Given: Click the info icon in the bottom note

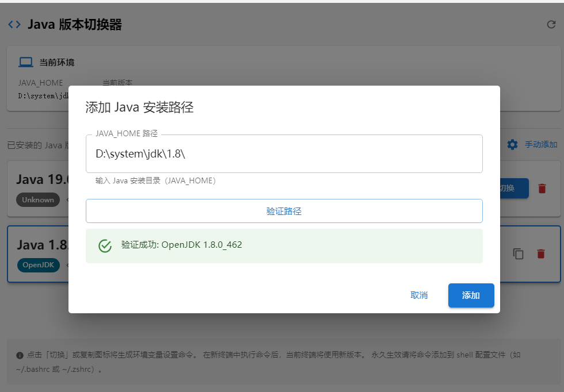Looking at the screenshot, I should [x=20, y=355].
